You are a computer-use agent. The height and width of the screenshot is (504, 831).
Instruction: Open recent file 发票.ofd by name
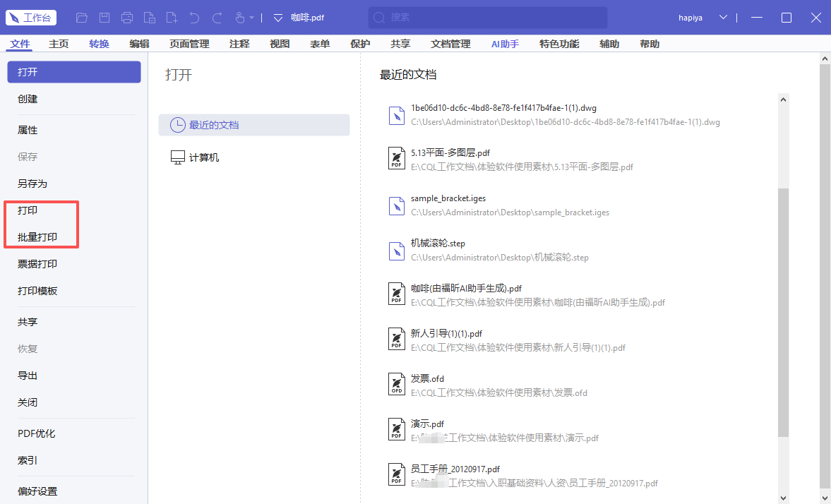427,379
